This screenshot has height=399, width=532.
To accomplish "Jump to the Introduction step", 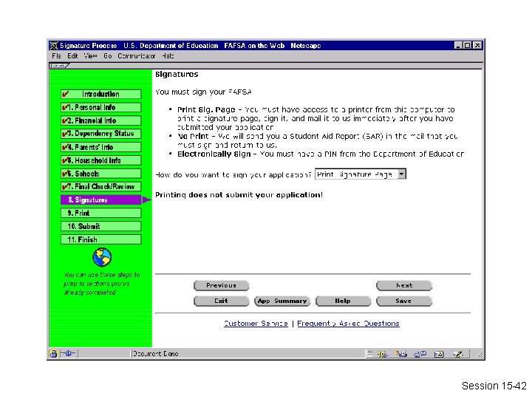I will 100,94.
